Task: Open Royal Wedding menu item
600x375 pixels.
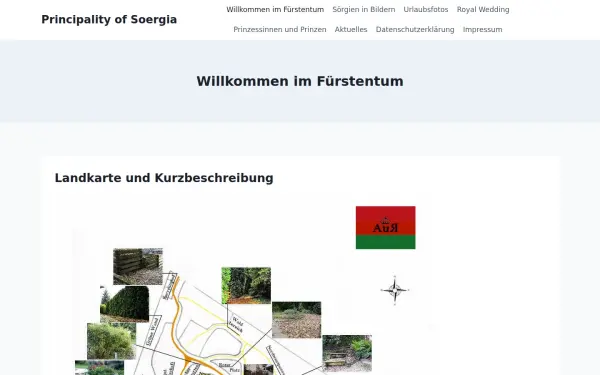Action: point(483,10)
